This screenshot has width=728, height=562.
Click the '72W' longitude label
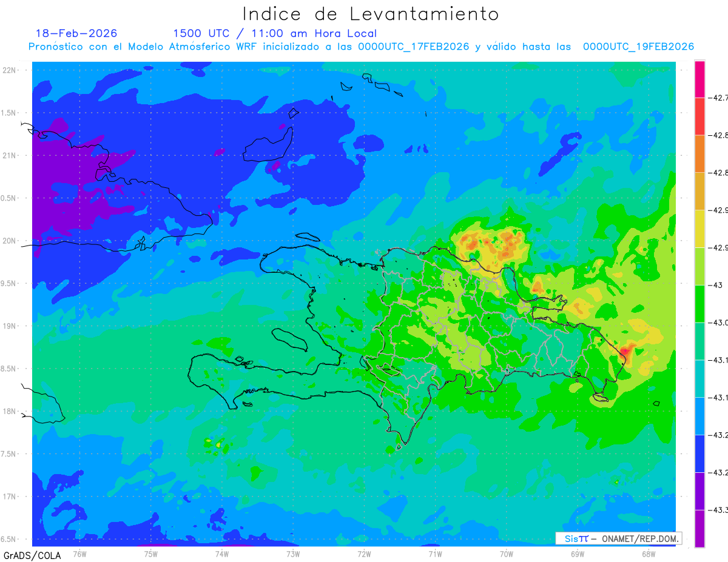(x=364, y=554)
